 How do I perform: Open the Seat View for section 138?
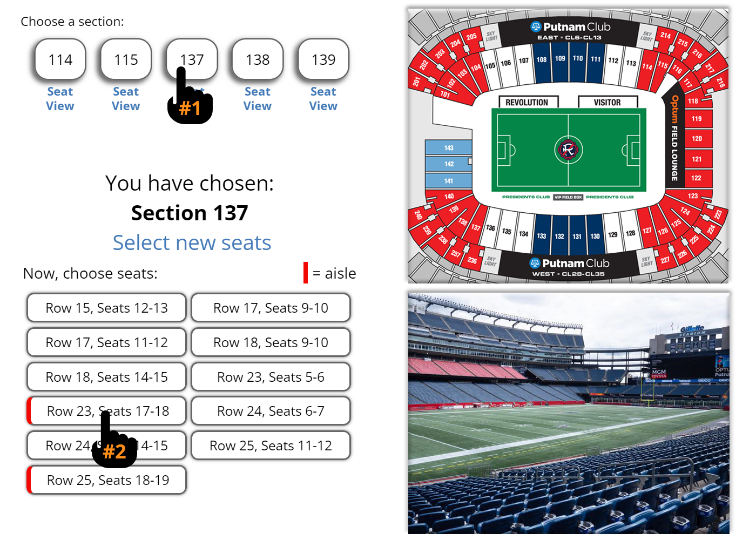[x=257, y=98]
